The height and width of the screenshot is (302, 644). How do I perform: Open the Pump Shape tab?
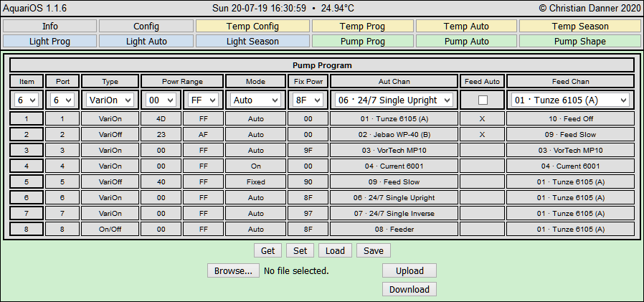click(x=579, y=42)
